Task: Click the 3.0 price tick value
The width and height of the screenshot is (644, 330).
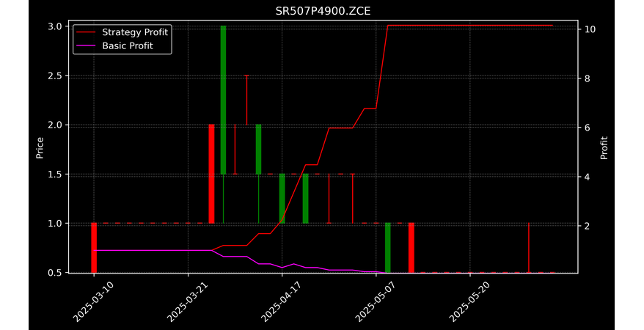Action: point(56,26)
